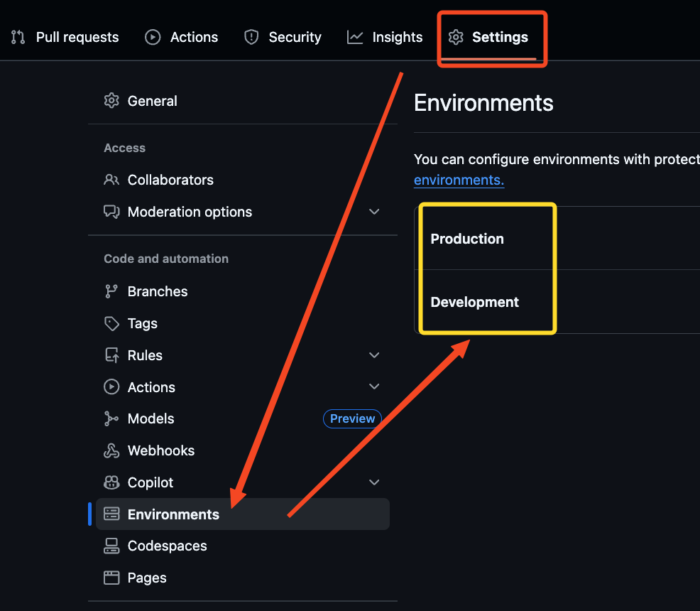Click the Models icon in sidebar
This screenshot has height=611, width=700.
[111, 418]
